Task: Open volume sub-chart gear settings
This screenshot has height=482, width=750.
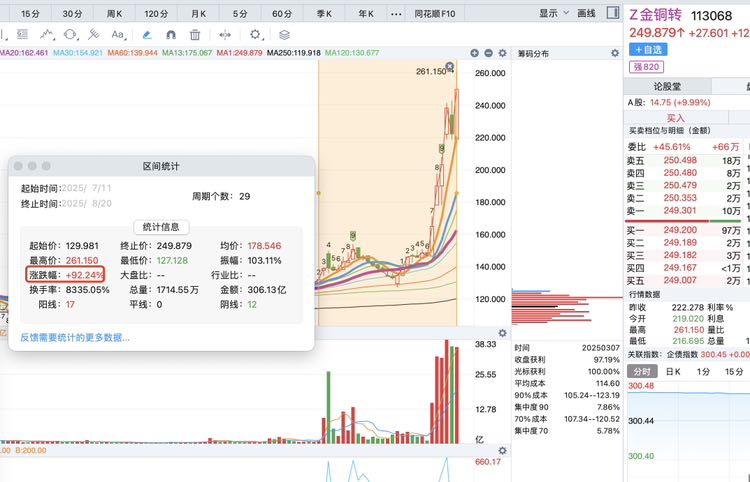Action: point(502,333)
